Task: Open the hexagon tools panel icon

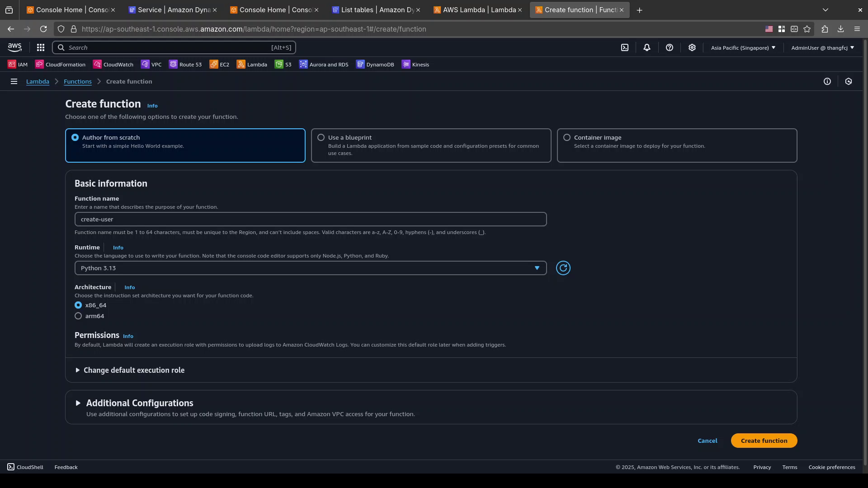Action: pyautogui.click(x=849, y=82)
